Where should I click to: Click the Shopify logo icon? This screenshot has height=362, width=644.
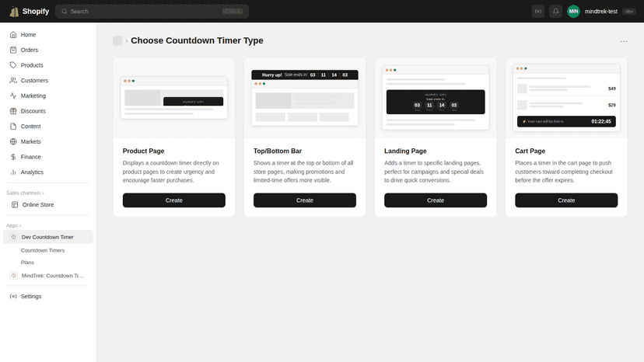[14, 12]
